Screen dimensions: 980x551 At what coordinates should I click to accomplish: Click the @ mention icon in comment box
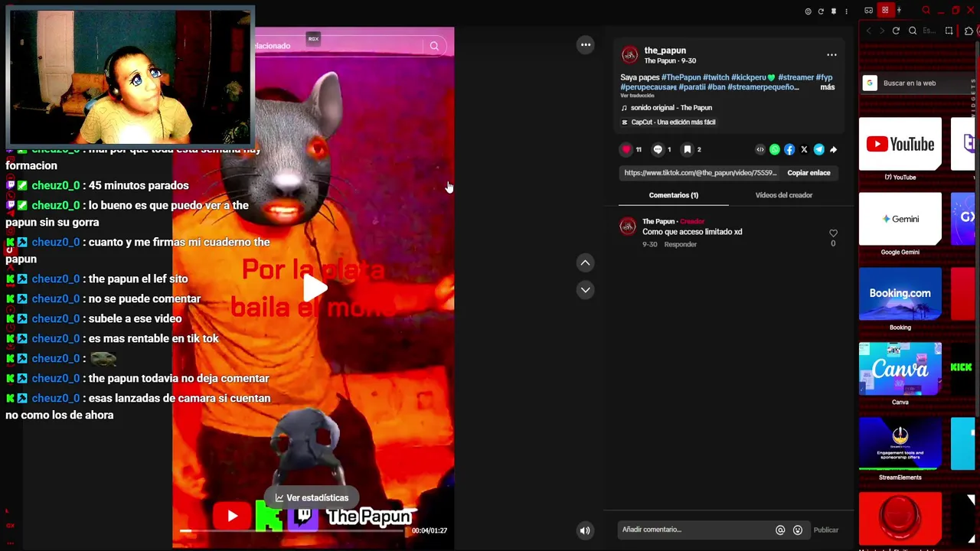[x=780, y=530]
